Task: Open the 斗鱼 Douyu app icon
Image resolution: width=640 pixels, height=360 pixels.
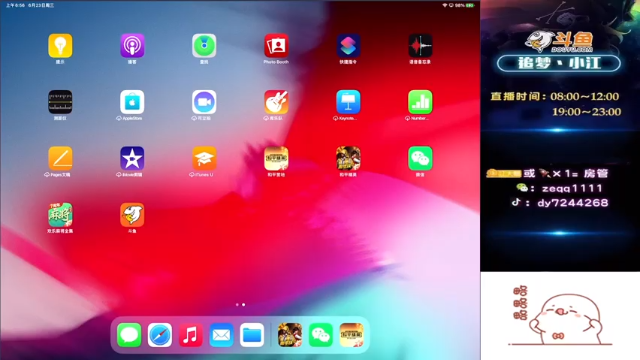Action: (x=132, y=214)
